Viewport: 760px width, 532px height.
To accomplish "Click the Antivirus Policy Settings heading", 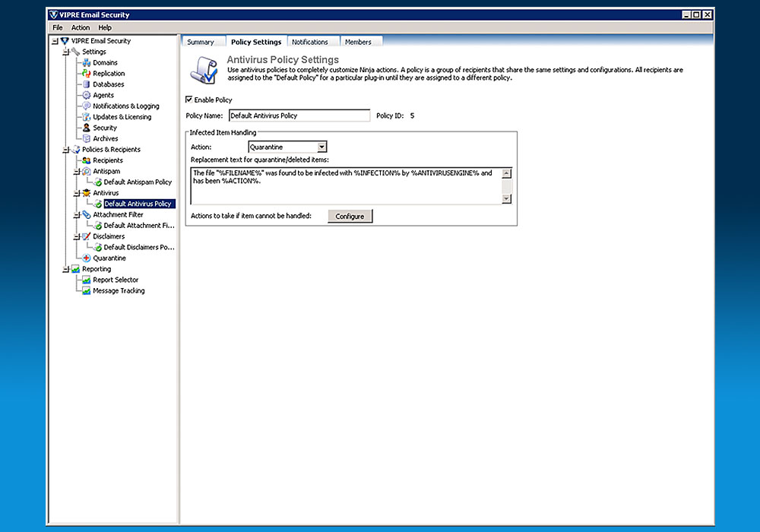I will [283, 59].
